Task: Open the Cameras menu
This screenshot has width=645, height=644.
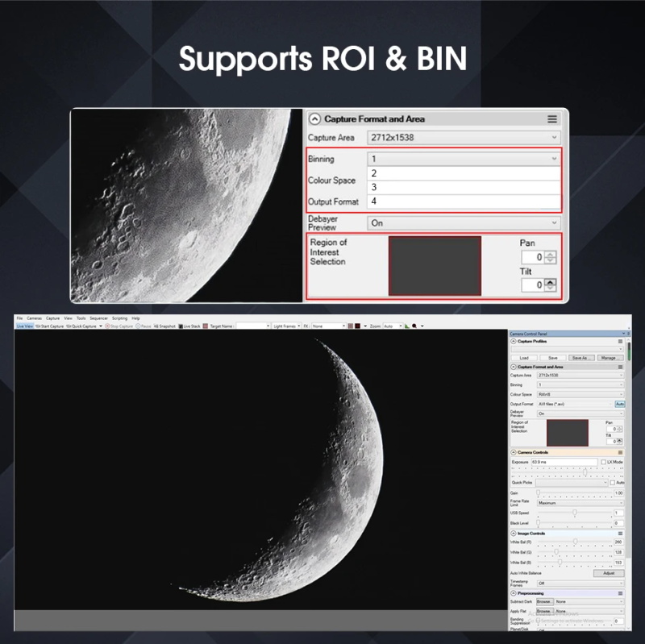Action: pyautogui.click(x=34, y=318)
